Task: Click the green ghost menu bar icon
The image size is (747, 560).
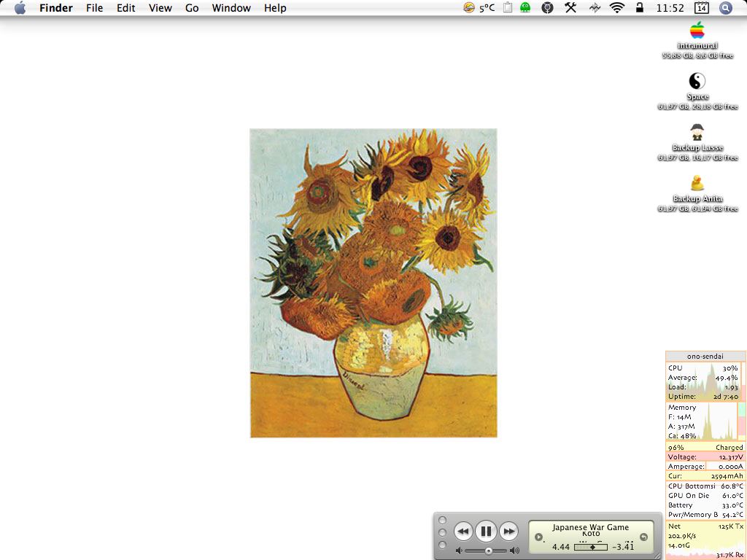Action: (525, 7)
